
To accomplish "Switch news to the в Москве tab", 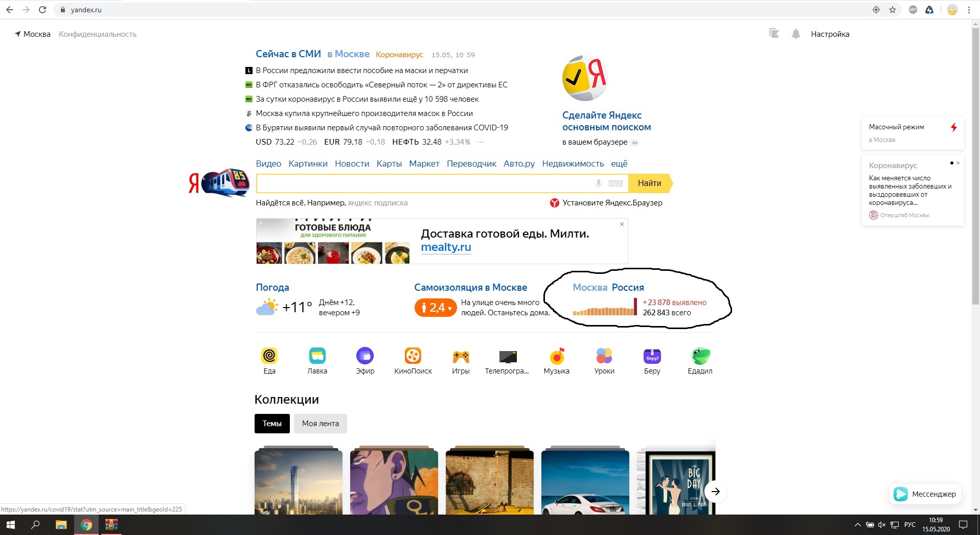I will (x=348, y=54).
